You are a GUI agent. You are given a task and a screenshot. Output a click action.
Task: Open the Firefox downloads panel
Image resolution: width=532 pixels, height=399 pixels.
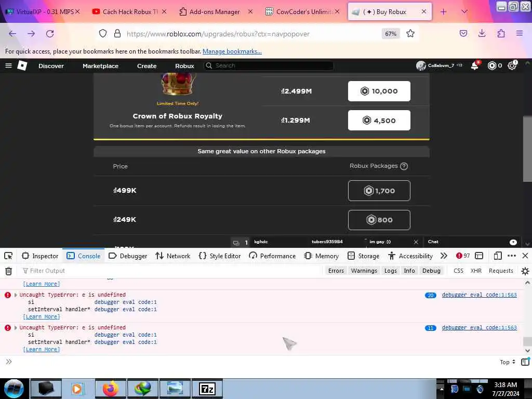[482, 33]
